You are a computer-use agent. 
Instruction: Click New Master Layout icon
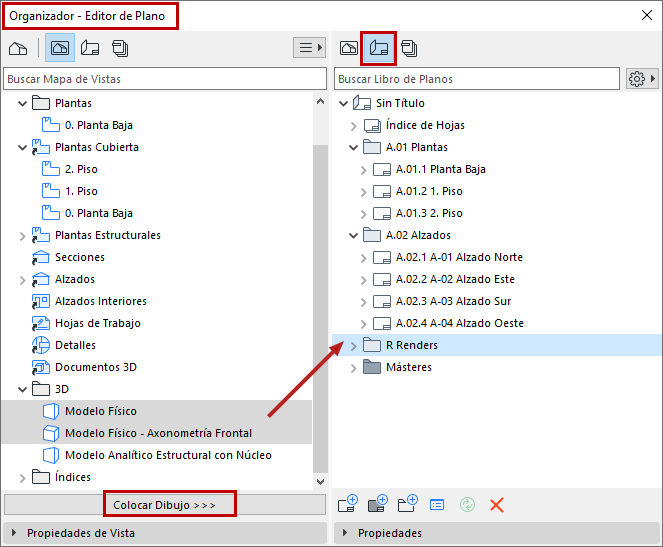378,504
